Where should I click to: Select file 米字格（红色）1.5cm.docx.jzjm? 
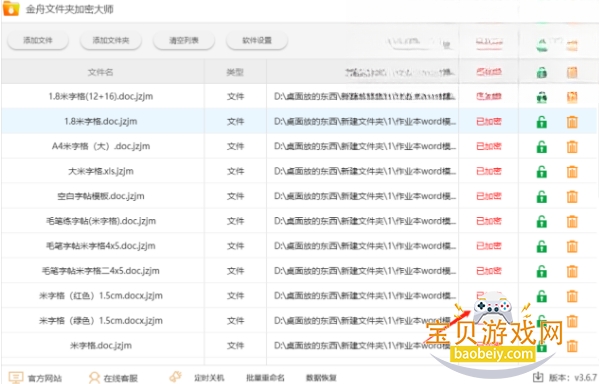pos(101,296)
